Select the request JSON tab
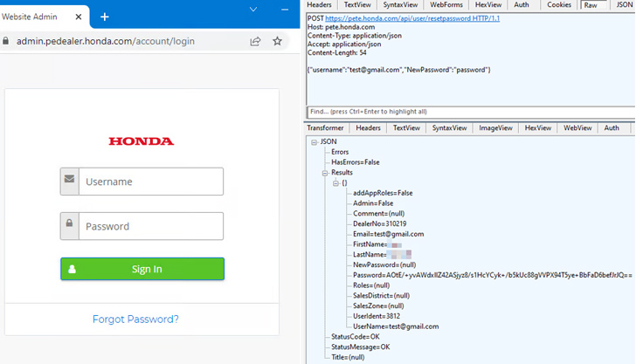636x364 pixels. [x=625, y=5]
